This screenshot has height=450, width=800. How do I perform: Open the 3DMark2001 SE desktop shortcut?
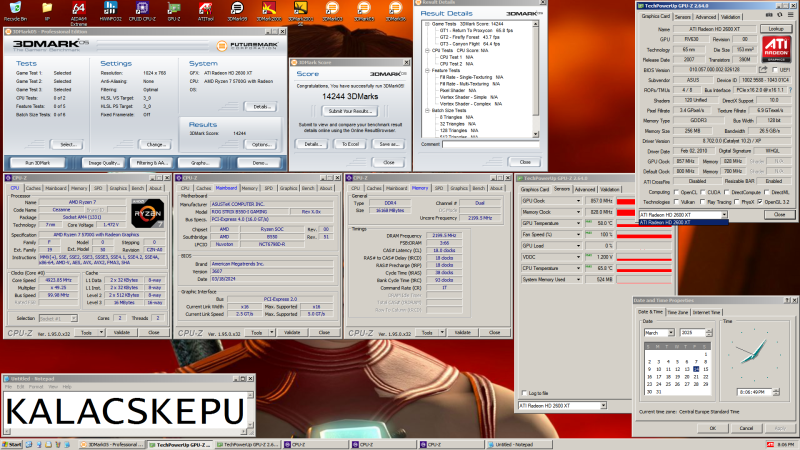300,11
